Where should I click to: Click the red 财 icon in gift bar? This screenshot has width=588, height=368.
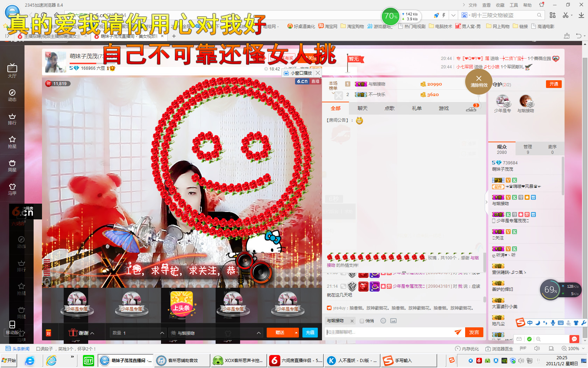click(x=49, y=333)
